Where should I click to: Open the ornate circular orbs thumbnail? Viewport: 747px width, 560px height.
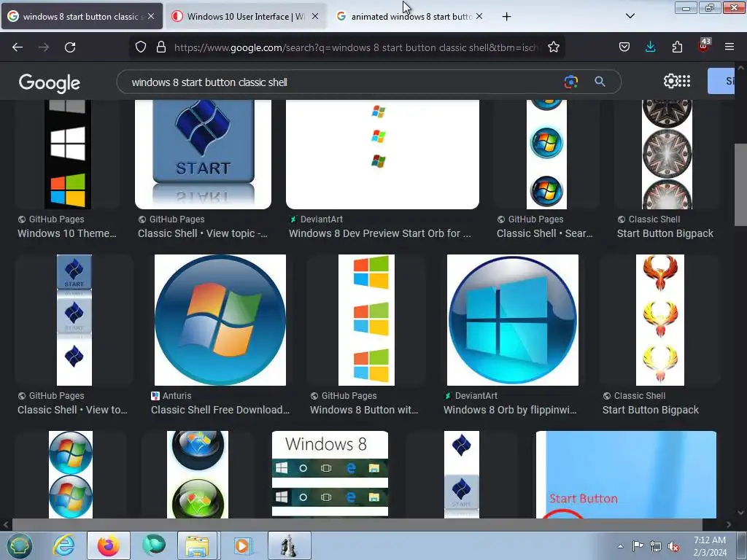click(x=667, y=155)
